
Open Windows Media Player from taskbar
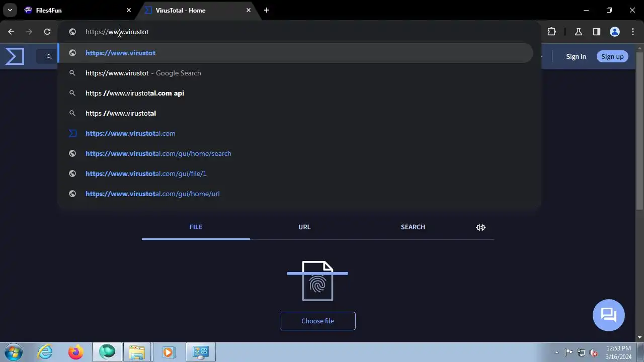tap(168, 352)
